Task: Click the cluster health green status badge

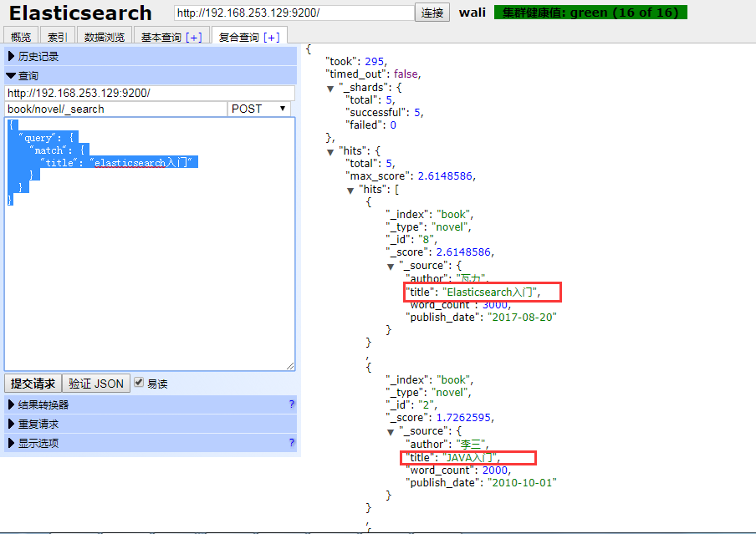Action: tap(590, 13)
